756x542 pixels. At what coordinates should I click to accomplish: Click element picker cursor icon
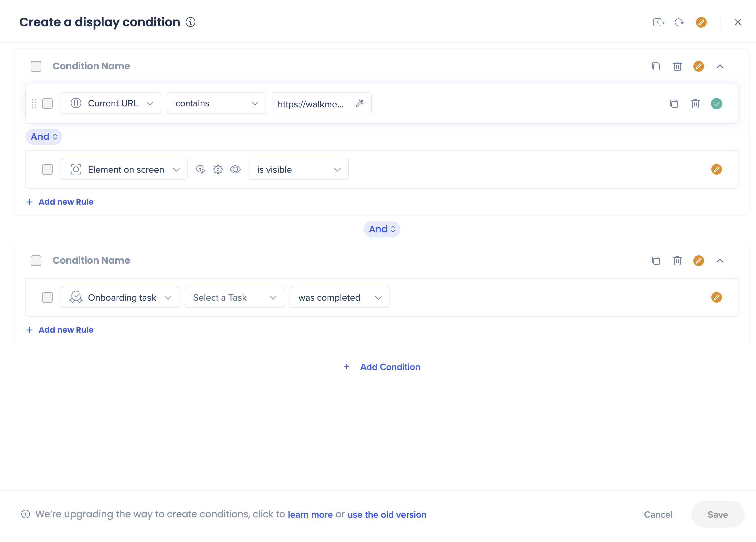pos(201,170)
